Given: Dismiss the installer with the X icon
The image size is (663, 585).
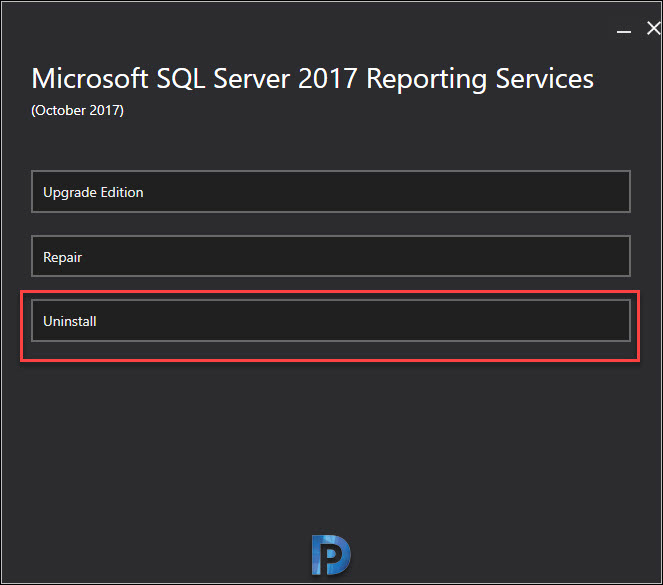Looking at the screenshot, I should 654,28.
